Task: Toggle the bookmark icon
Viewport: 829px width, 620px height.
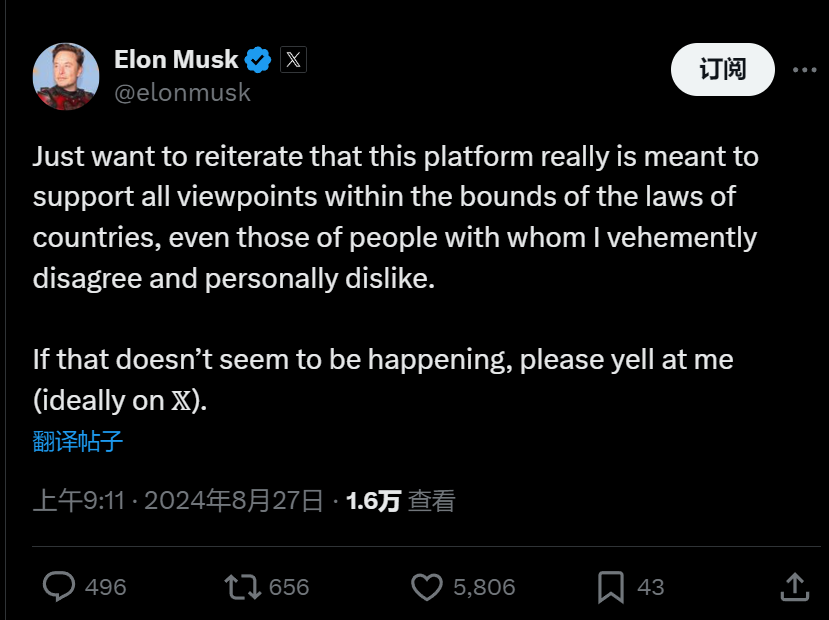Action: coord(611,587)
